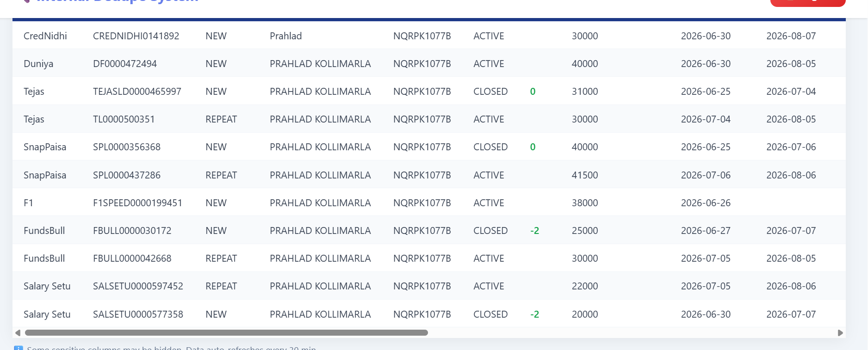Viewport: 868px width, 350px height.
Task: Click the blue info icon below table
Action: pos(19,348)
